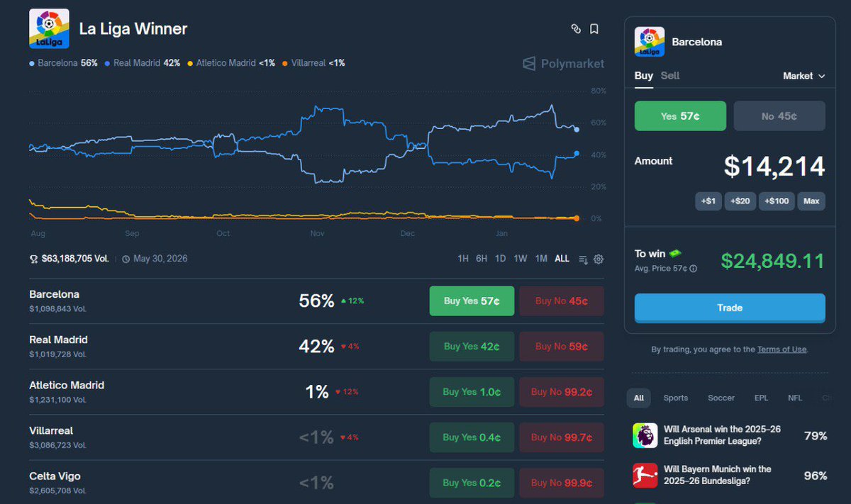This screenshot has height=504, width=851.
Task: Click the Bundesliga logo thumbnail
Action: (x=645, y=475)
